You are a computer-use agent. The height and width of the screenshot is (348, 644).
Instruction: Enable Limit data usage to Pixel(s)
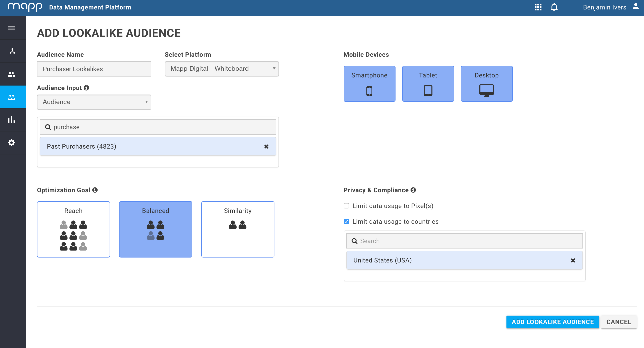click(346, 206)
